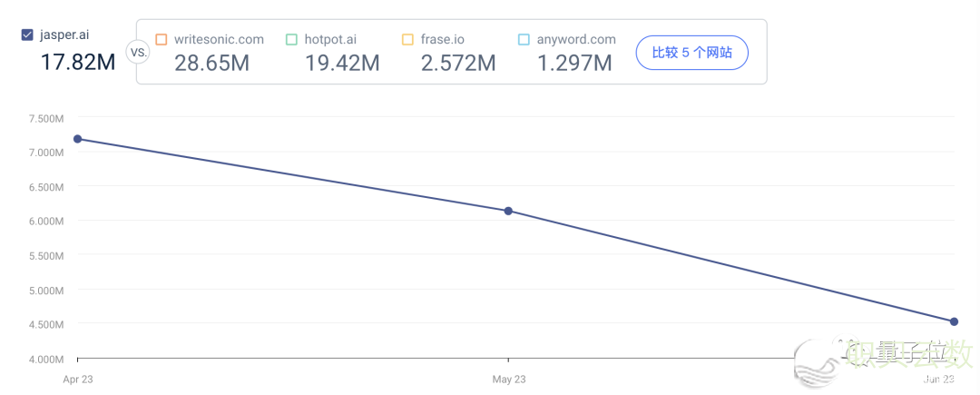The height and width of the screenshot is (395, 980).
Task: Click the 28.65M traffic value
Action: [x=211, y=64]
